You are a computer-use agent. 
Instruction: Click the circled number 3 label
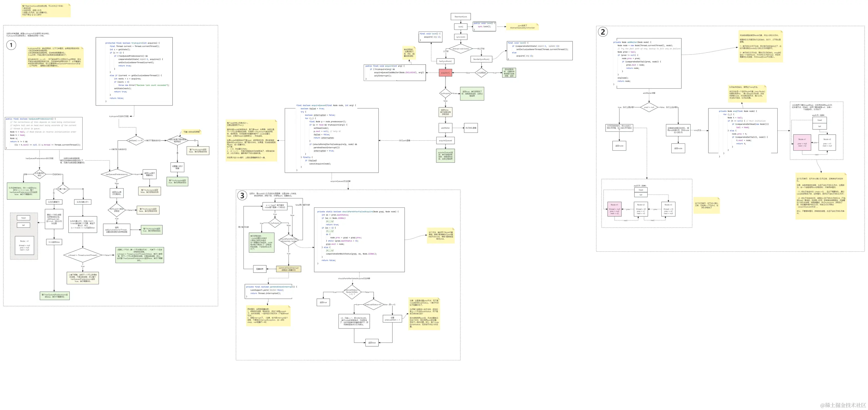pyautogui.click(x=242, y=195)
